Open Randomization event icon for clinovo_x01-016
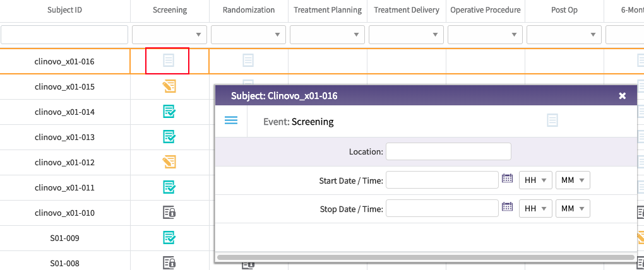The height and width of the screenshot is (270, 644). (248, 61)
